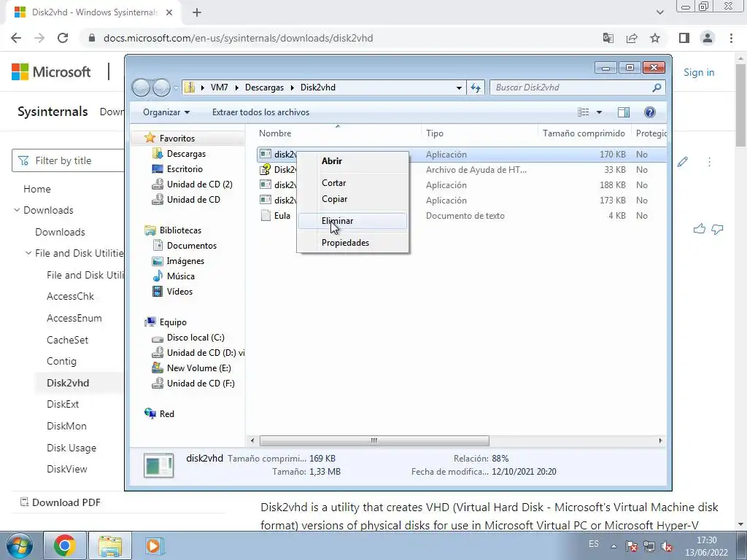Open a new Chrome tab
Viewport: 747px width, 560px height.
[x=197, y=13]
